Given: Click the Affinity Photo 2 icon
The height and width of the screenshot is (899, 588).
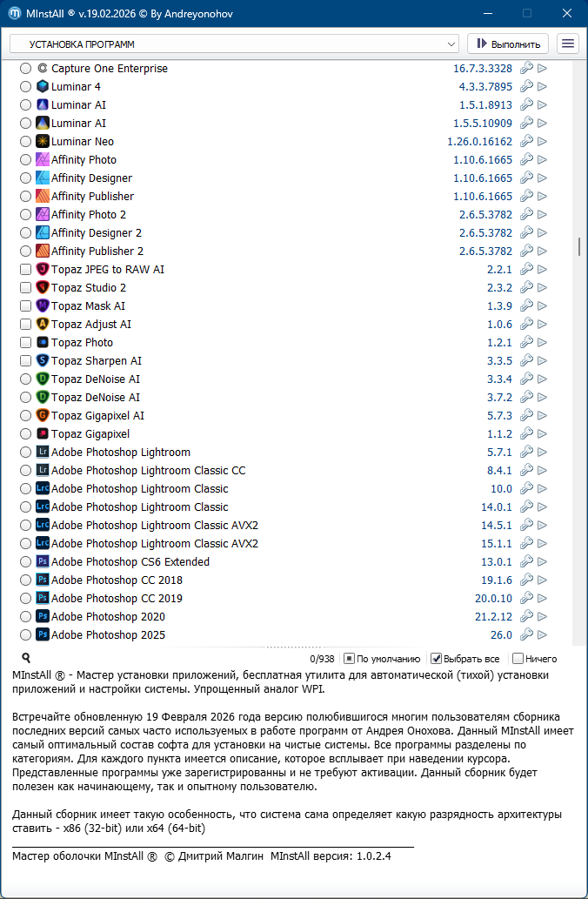Looking at the screenshot, I should click(x=43, y=214).
